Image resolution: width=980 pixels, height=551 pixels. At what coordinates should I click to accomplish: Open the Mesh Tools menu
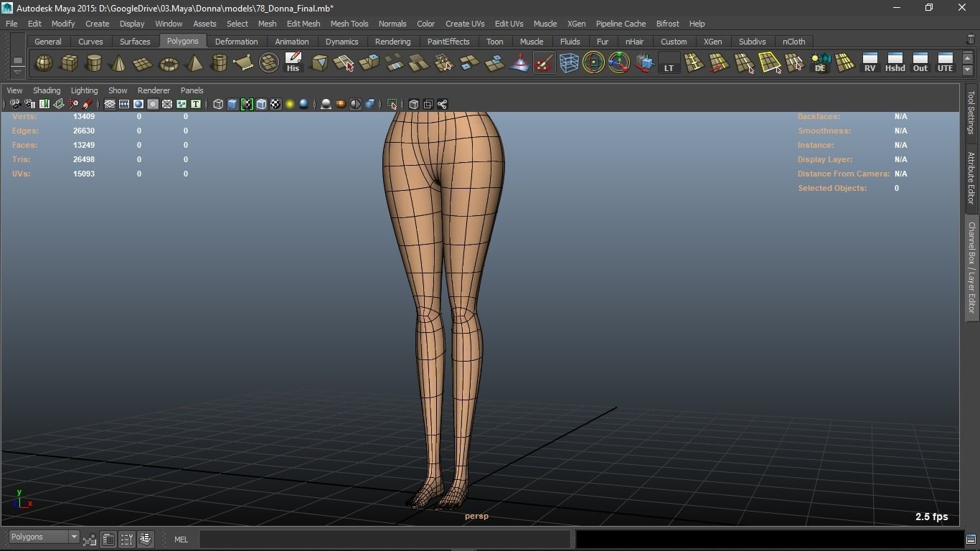[x=349, y=24]
